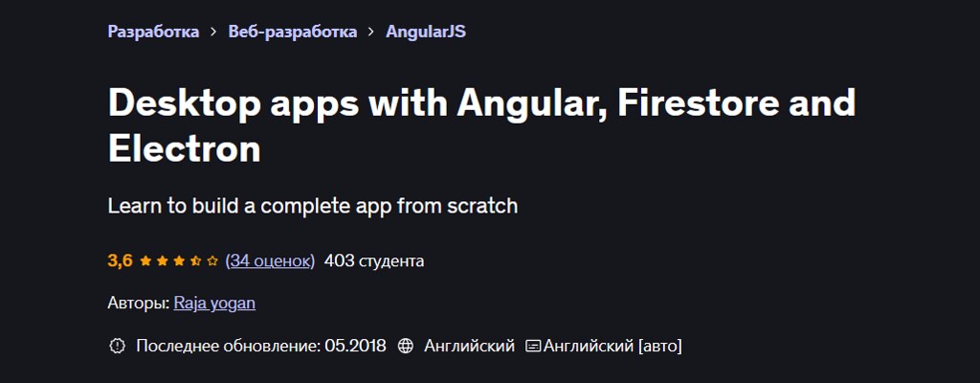980x383 pixels.
Task: Go to Веб-разработка breadcrumb category
Action: (292, 32)
